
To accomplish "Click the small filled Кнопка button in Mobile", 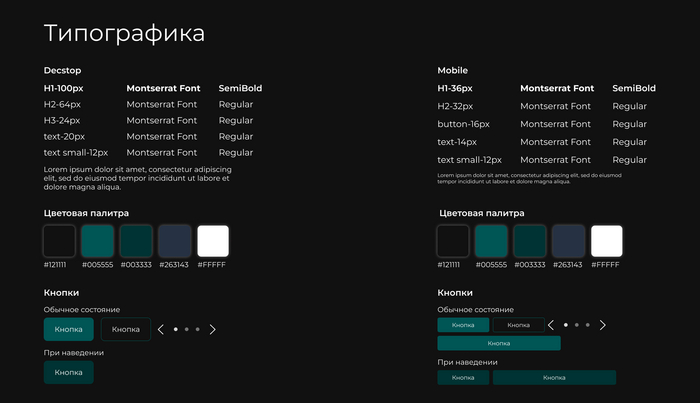I will pos(463,325).
